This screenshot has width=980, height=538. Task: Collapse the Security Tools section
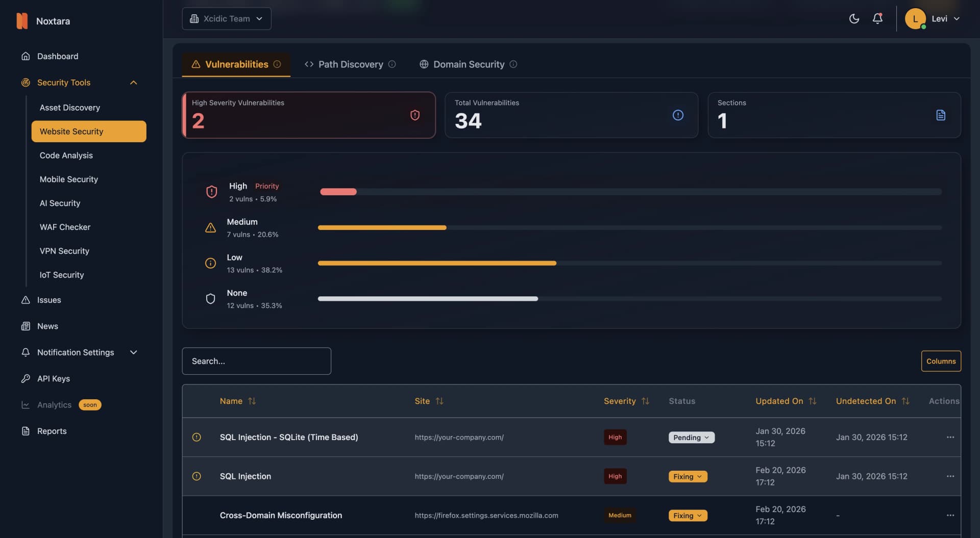133,82
